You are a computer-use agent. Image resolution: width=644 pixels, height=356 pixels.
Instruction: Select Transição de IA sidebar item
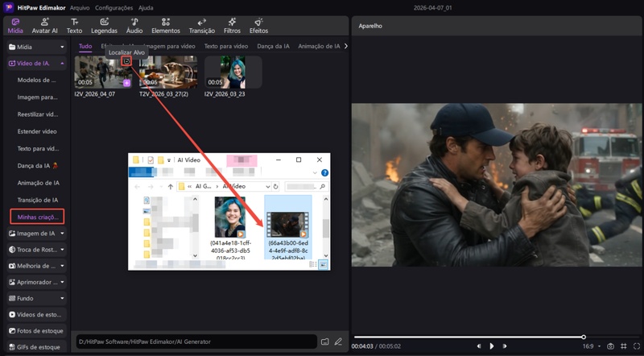(38, 200)
